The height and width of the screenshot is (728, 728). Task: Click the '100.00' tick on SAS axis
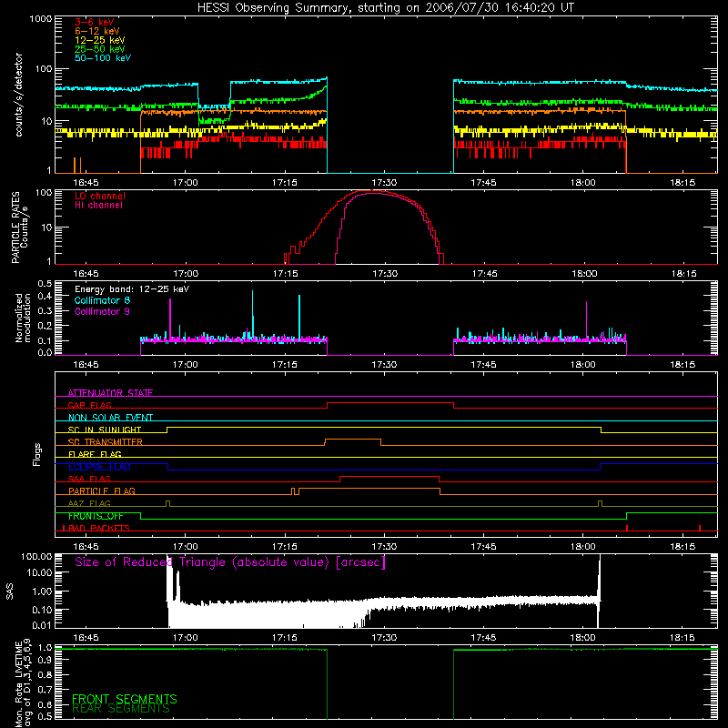(36, 557)
